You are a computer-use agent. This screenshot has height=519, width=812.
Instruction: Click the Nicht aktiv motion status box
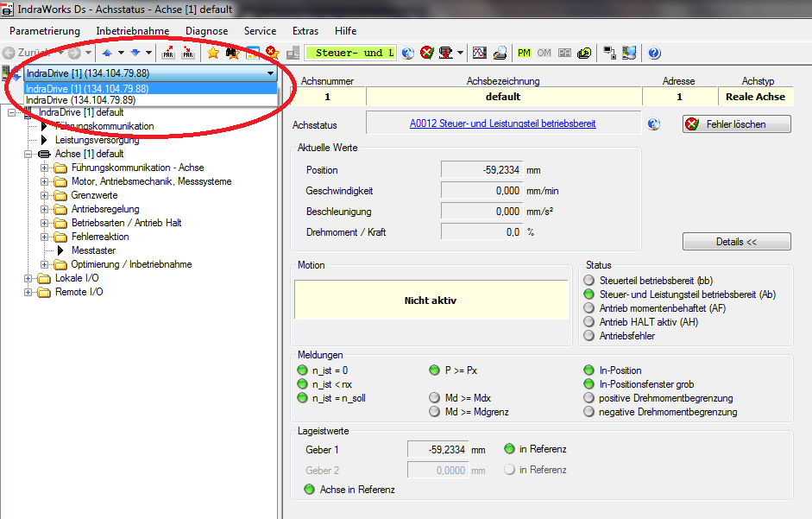pos(431,301)
